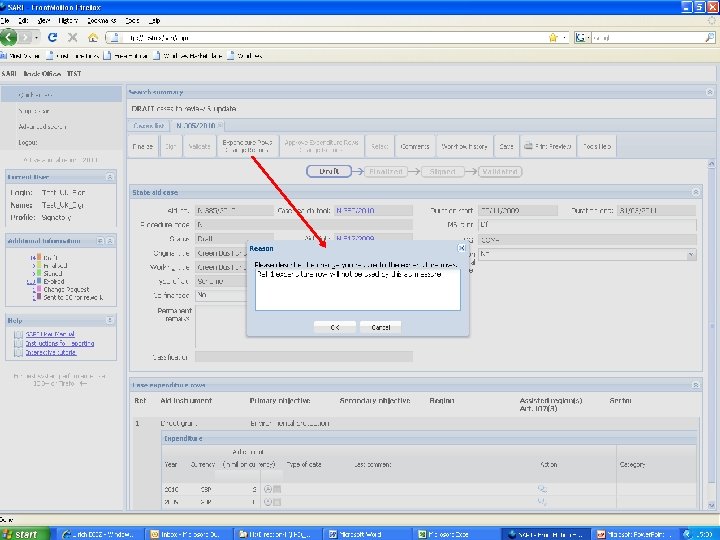This screenshot has height=540, width=720.
Task: Click the Finalise button
Action: click(x=142, y=146)
